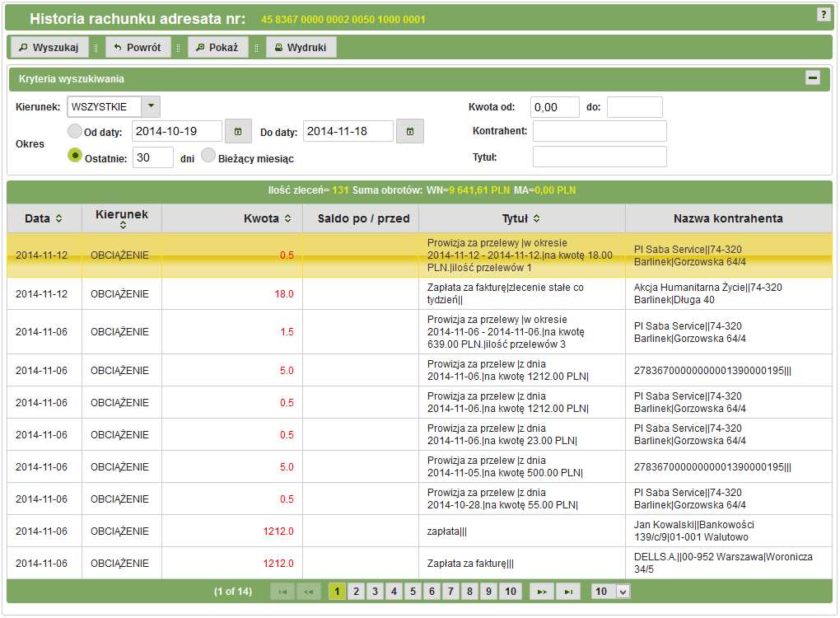Image resolution: width=840 pixels, height=618 pixels.
Task: Select the highlighted row with amount 0.5 dated 2014-11-12
Action: tap(419, 255)
